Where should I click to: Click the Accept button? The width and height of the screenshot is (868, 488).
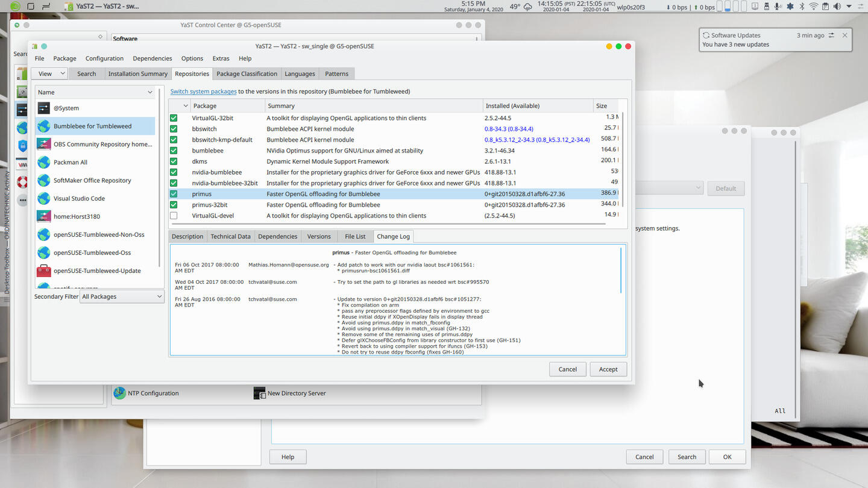coord(608,369)
